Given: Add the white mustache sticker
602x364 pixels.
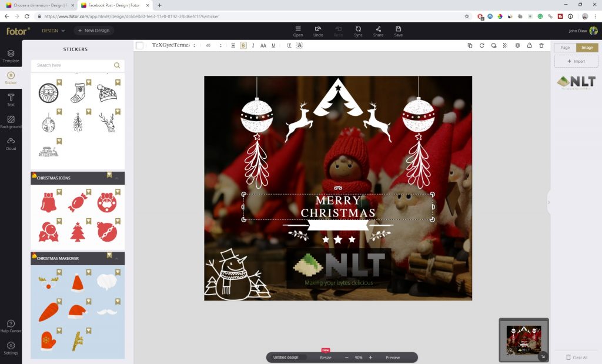Looking at the screenshot, I should 107,312.
